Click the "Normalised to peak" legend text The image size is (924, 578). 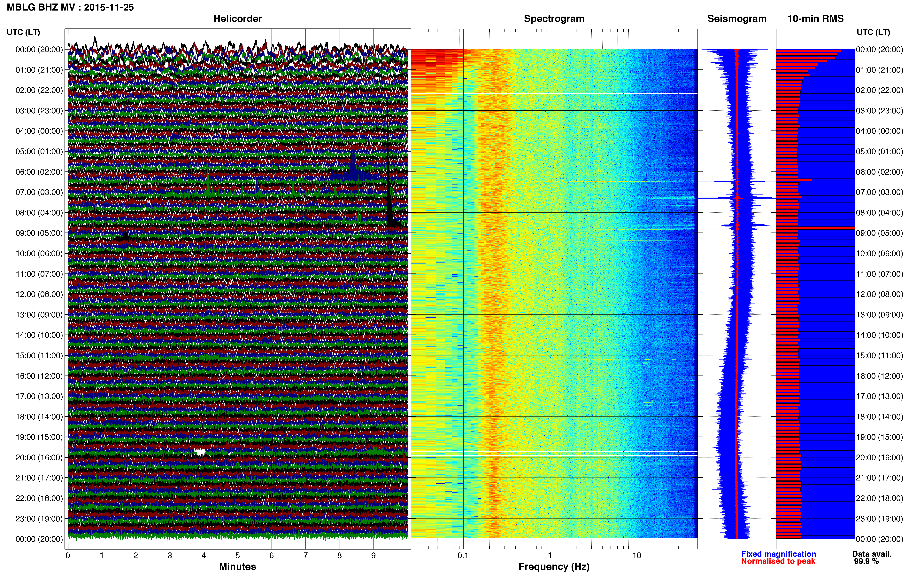pyautogui.click(x=778, y=561)
